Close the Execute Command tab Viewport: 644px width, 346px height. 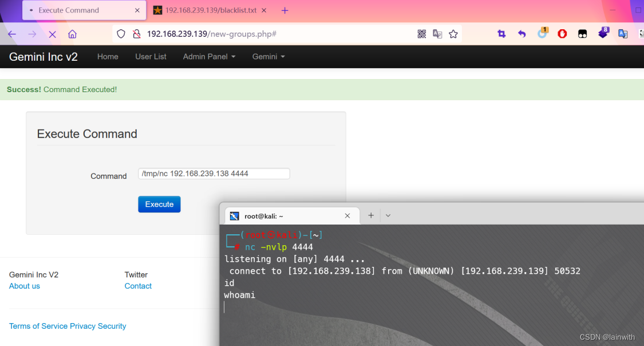pos(137,10)
